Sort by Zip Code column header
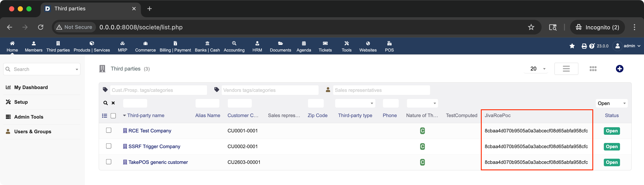 [x=317, y=115]
